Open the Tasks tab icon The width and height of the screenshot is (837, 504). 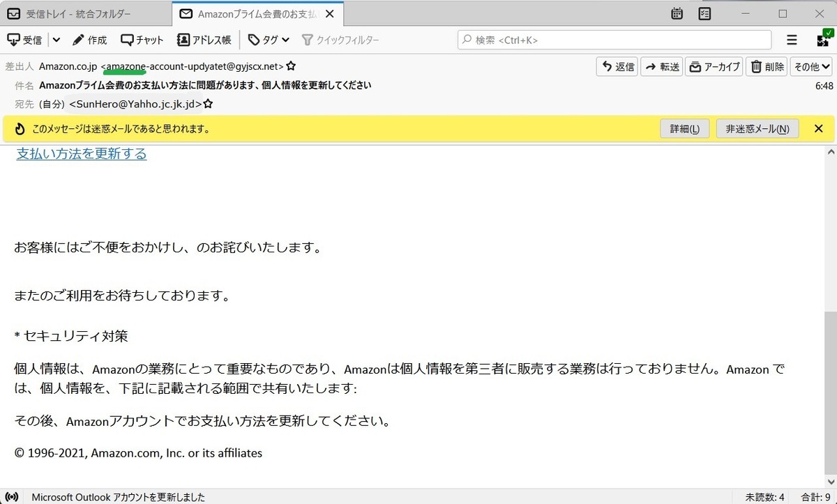(x=704, y=13)
